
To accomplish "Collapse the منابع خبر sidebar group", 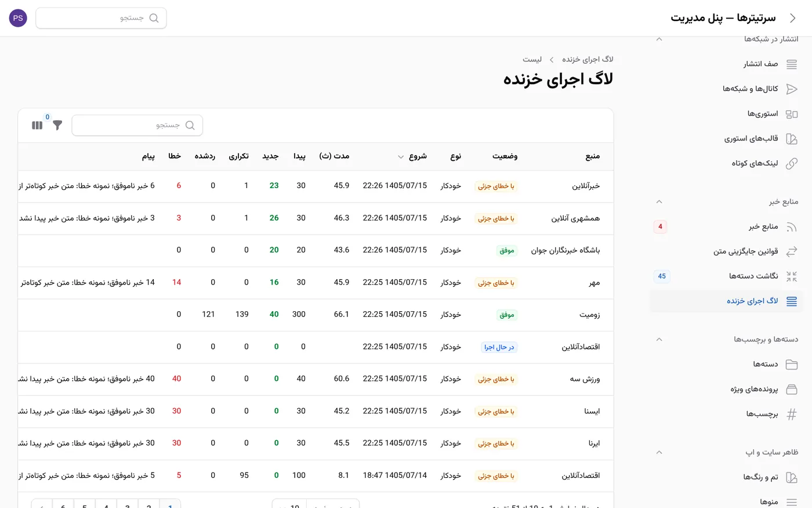I will tap(659, 201).
